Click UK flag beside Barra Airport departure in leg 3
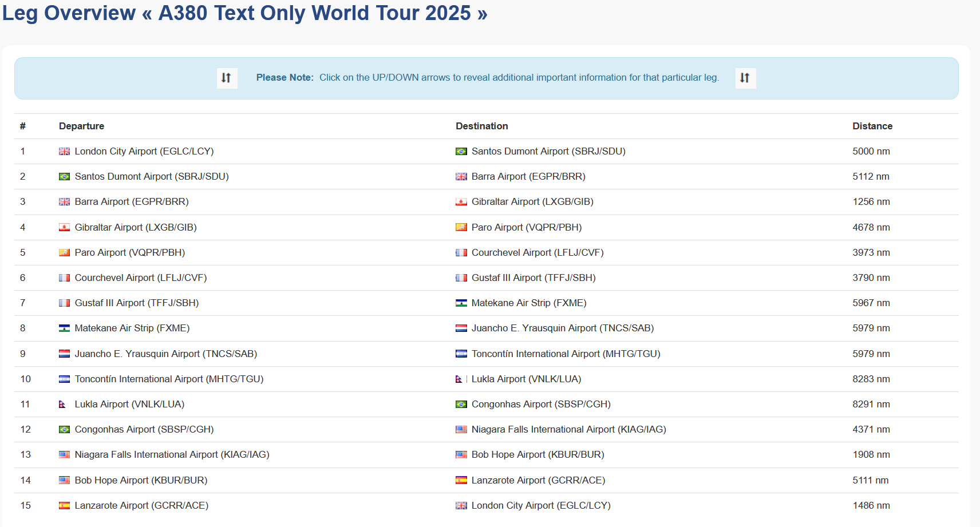980x527 pixels. (x=65, y=202)
